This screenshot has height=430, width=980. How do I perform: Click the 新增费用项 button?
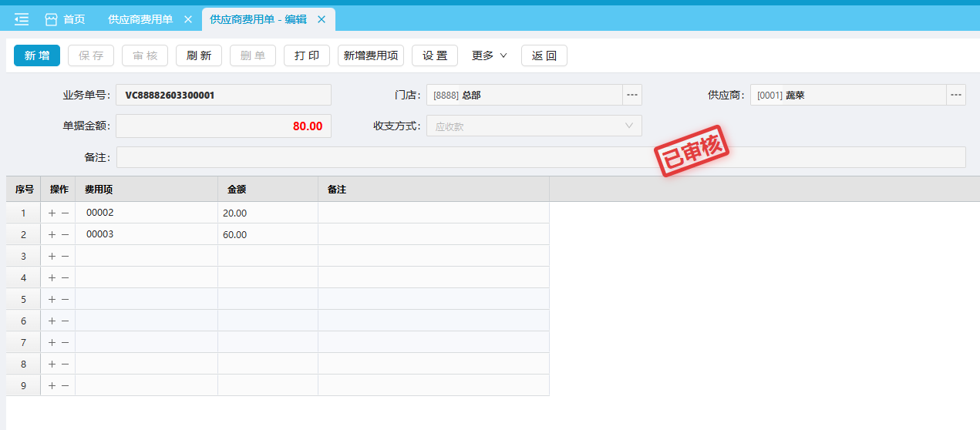coord(371,55)
